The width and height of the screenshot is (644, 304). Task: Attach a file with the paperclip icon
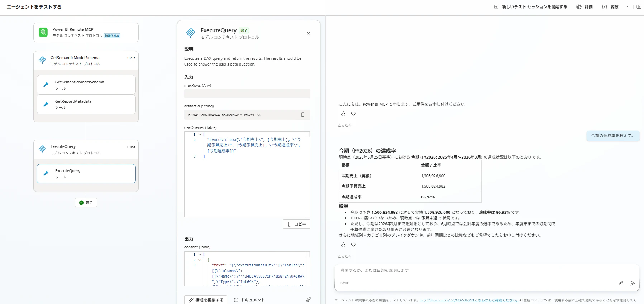coord(621,283)
